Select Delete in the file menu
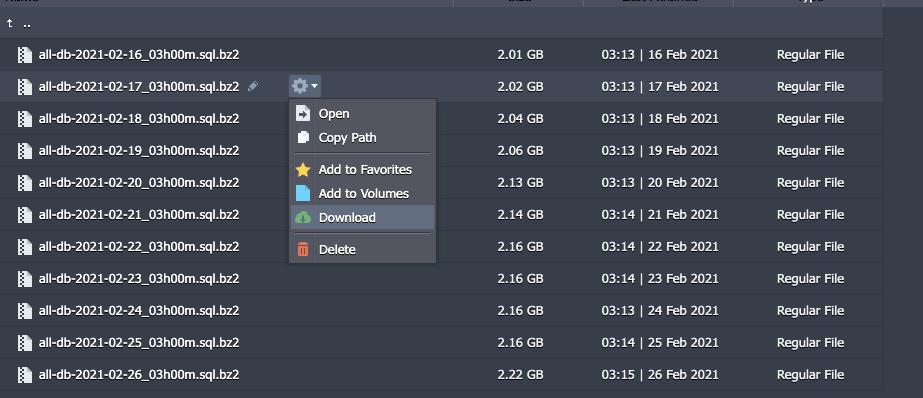923x398 pixels. 363,249
